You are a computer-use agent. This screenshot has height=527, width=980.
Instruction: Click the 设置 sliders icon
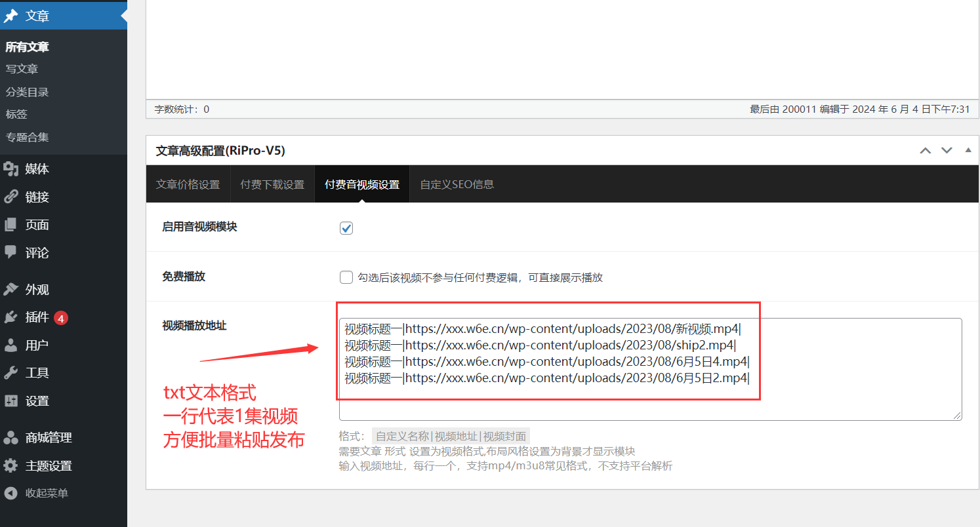click(x=11, y=400)
